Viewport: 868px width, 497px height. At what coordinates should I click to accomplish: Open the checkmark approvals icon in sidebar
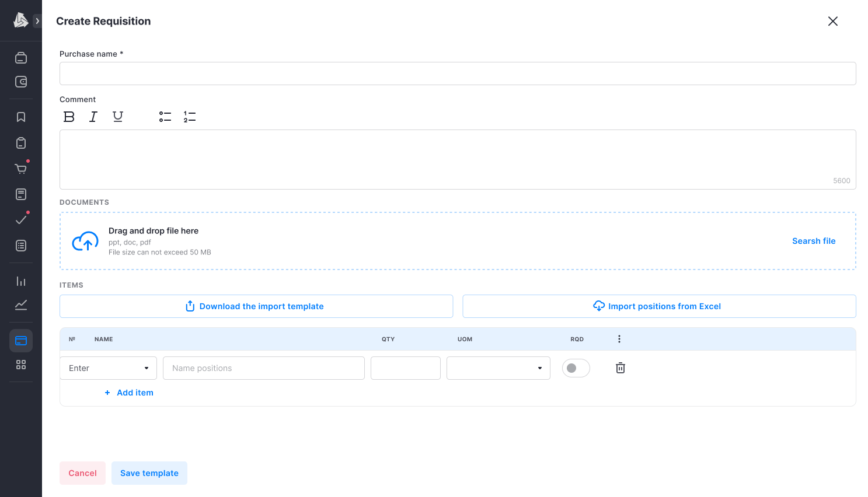point(21,220)
